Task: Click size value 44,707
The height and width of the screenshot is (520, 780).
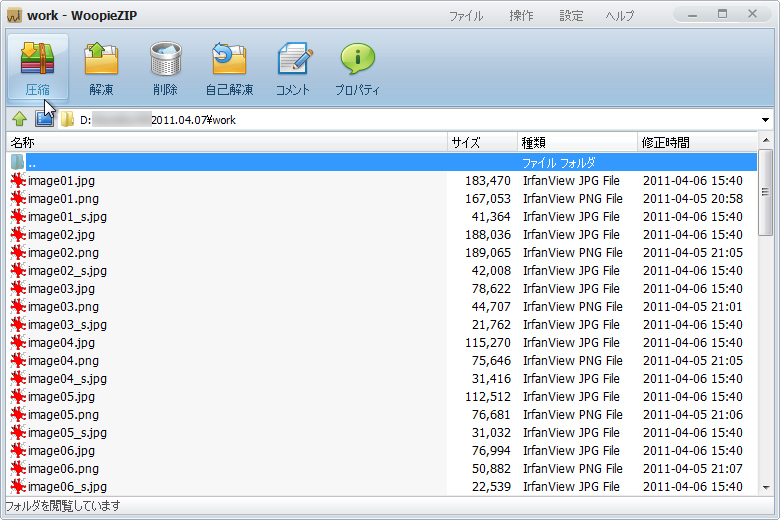Action: coord(491,307)
